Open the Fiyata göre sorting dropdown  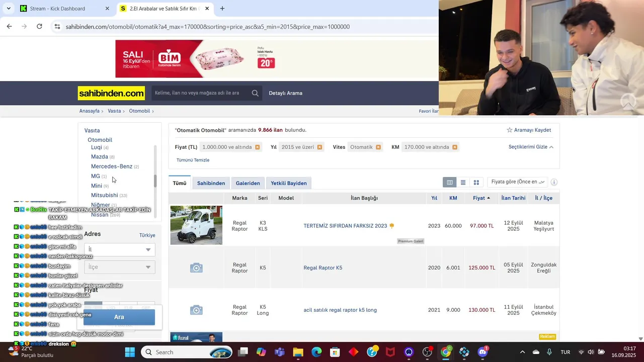[x=518, y=182]
